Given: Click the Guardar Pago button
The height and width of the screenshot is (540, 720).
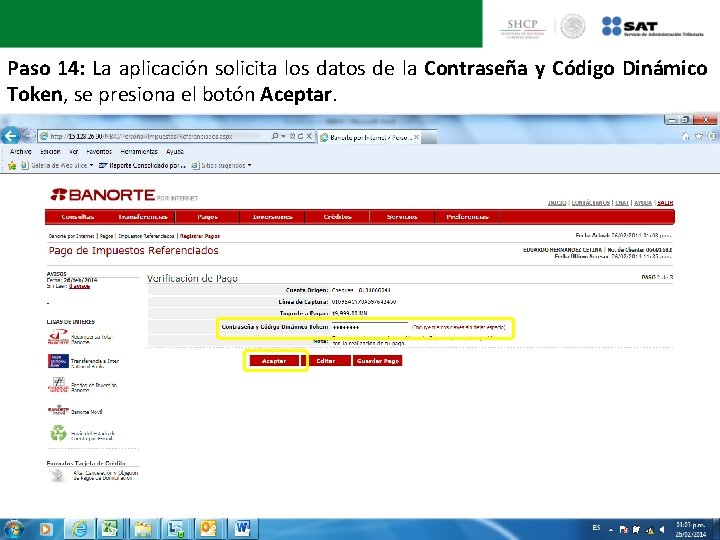Looking at the screenshot, I should 377,361.
